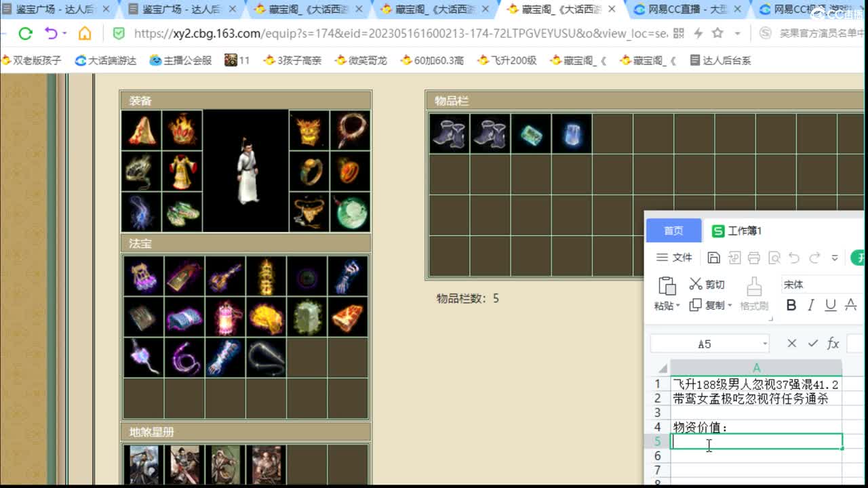Toggle underline formatting in WPS
The height and width of the screenshot is (488, 868).
click(831, 305)
